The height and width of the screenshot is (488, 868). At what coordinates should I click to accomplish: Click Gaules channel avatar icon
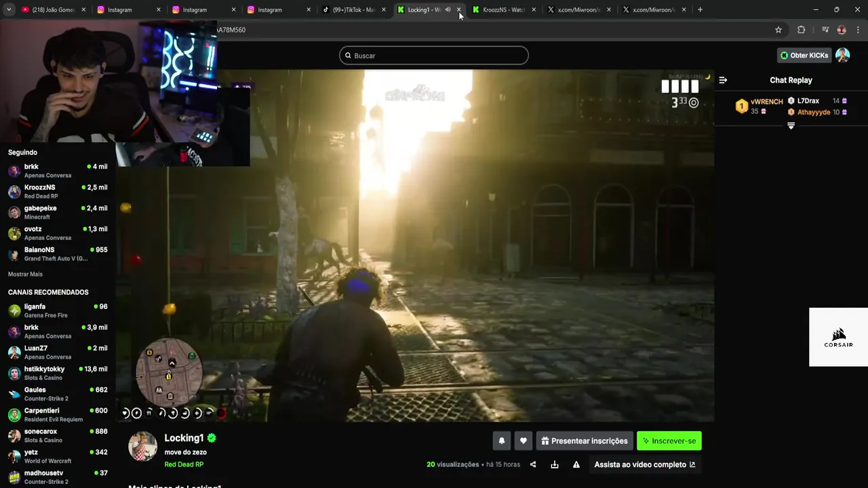pos(14,394)
